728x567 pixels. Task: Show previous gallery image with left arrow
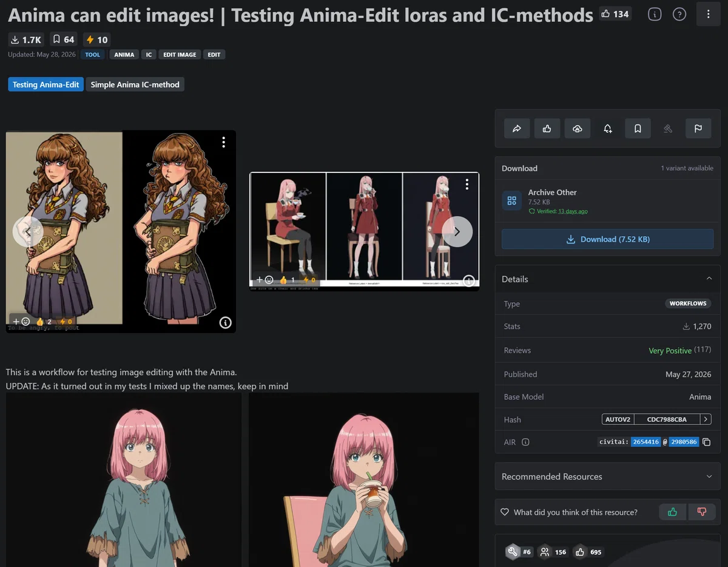click(28, 232)
